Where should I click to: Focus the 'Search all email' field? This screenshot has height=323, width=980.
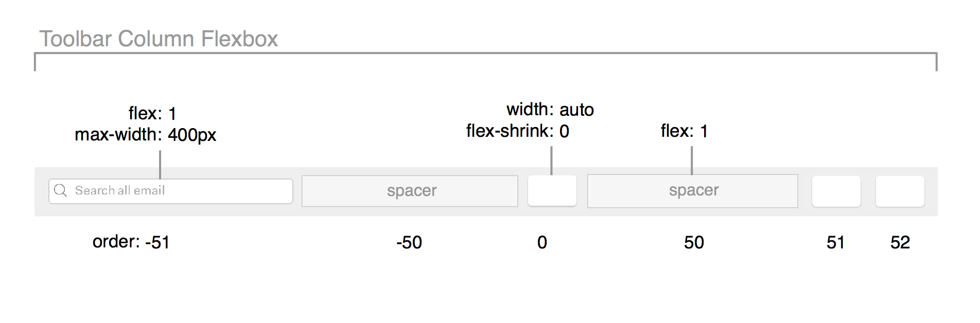click(171, 191)
